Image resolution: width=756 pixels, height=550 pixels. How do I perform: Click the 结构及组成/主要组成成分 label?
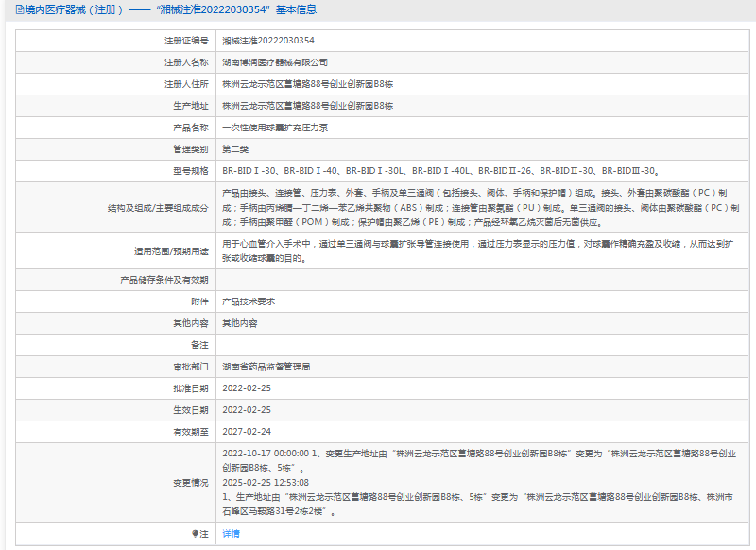pyautogui.click(x=158, y=208)
